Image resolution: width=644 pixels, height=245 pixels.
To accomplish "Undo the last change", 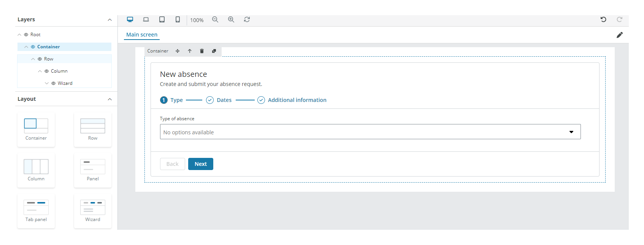I will tap(603, 19).
